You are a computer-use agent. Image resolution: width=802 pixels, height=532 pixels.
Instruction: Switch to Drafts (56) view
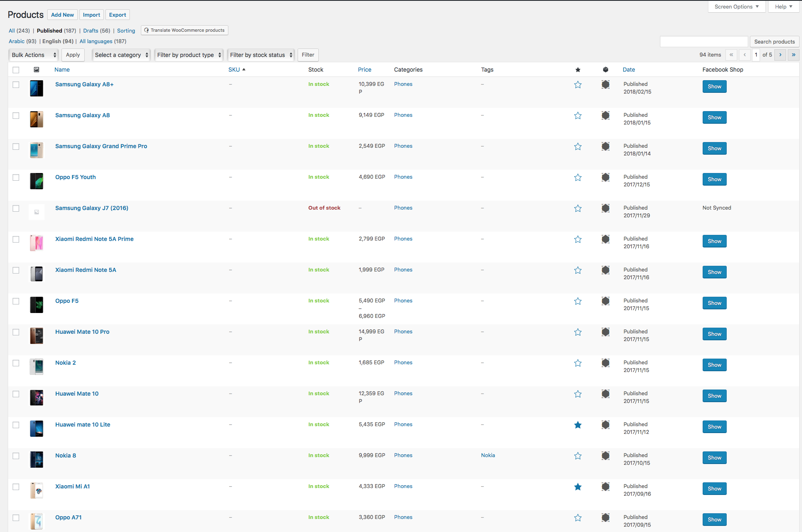pyautogui.click(x=96, y=31)
